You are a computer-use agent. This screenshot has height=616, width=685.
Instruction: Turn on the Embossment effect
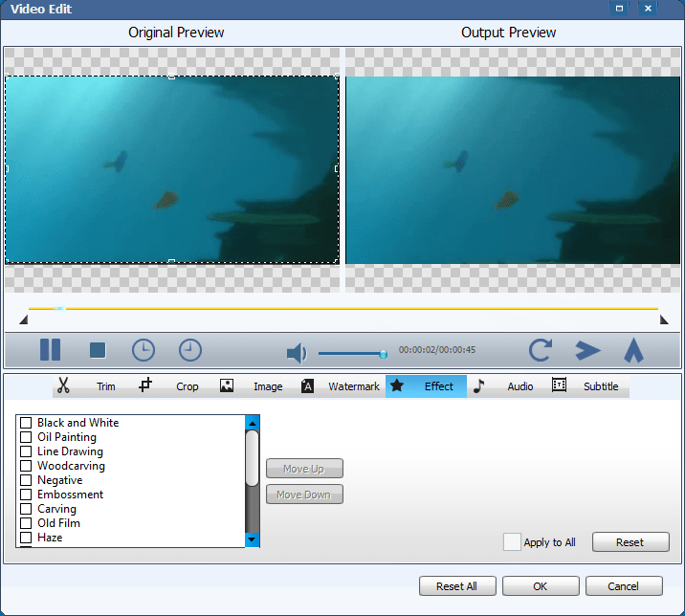click(26, 495)
